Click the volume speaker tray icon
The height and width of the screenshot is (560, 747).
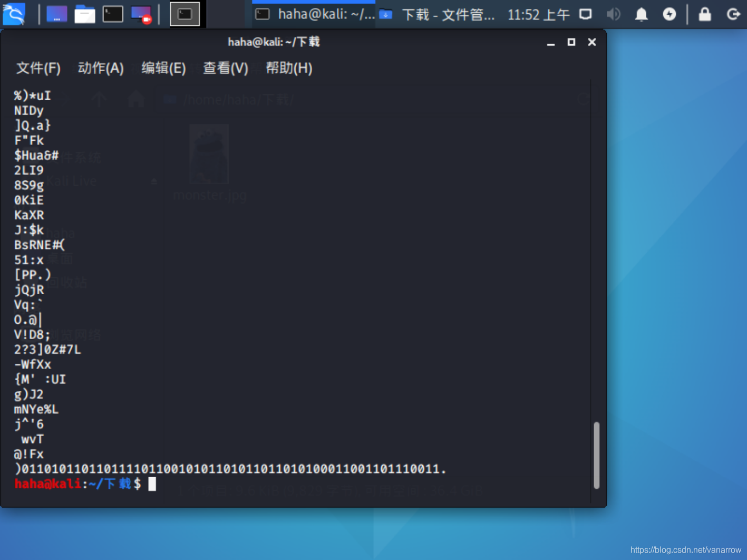(x=613, y=14)
